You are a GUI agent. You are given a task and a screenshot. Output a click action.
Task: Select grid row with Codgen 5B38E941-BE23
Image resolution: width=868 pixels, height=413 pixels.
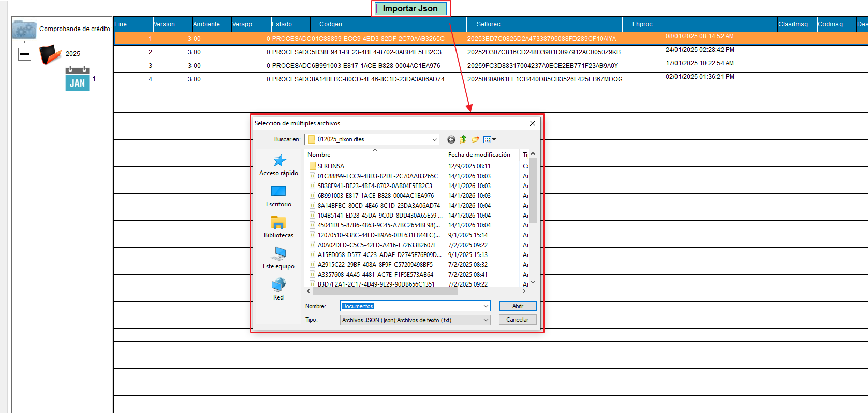click(491, 52)
